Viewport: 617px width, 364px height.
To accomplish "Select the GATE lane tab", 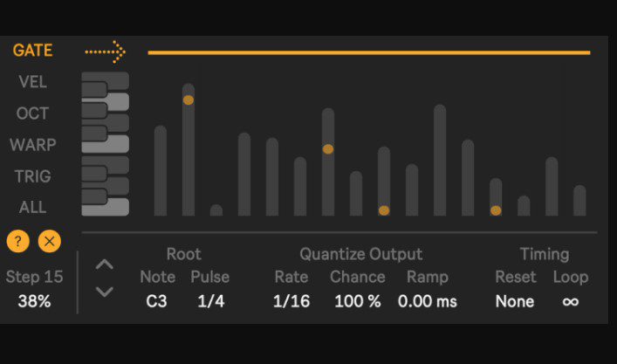I will 32,51.
